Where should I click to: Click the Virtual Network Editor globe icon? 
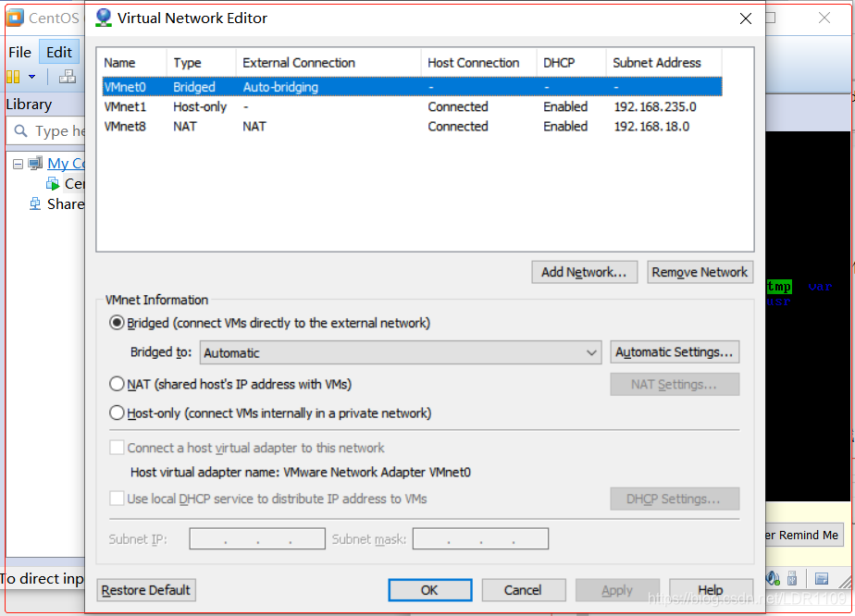[x=103, y=18]
